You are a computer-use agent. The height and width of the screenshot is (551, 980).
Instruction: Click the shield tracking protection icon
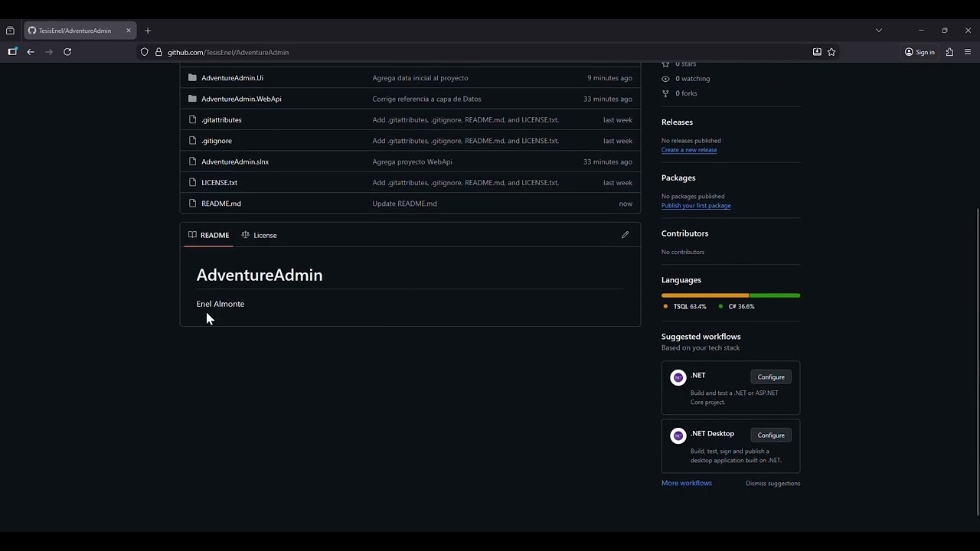(144, 52)
